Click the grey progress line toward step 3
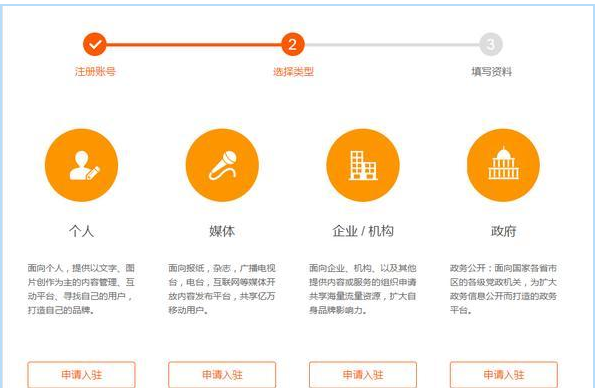 (x=392, y=45)
